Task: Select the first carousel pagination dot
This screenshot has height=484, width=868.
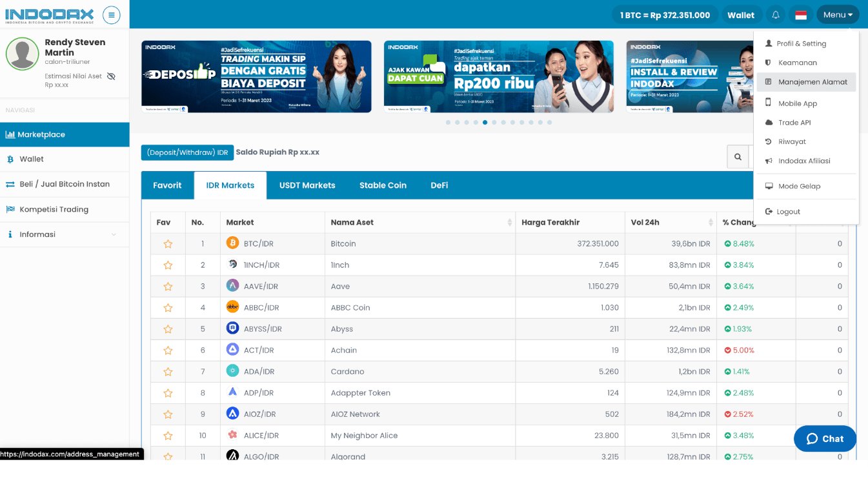Action: tap(448, 122)
